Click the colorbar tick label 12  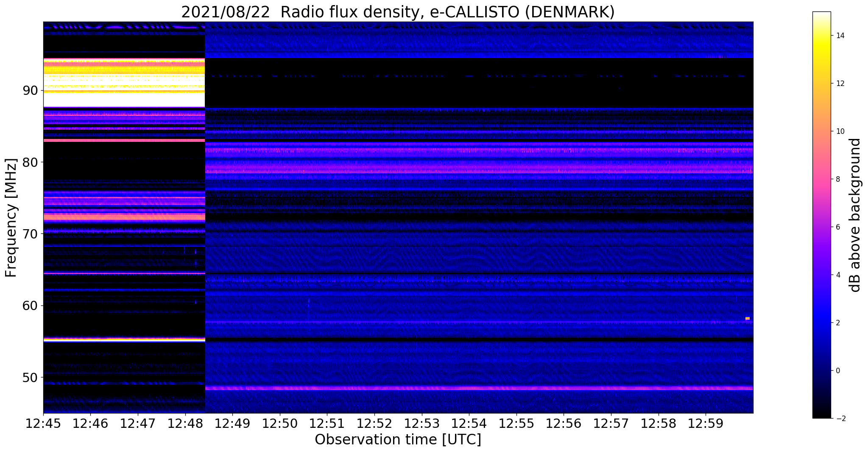(839, 83)
